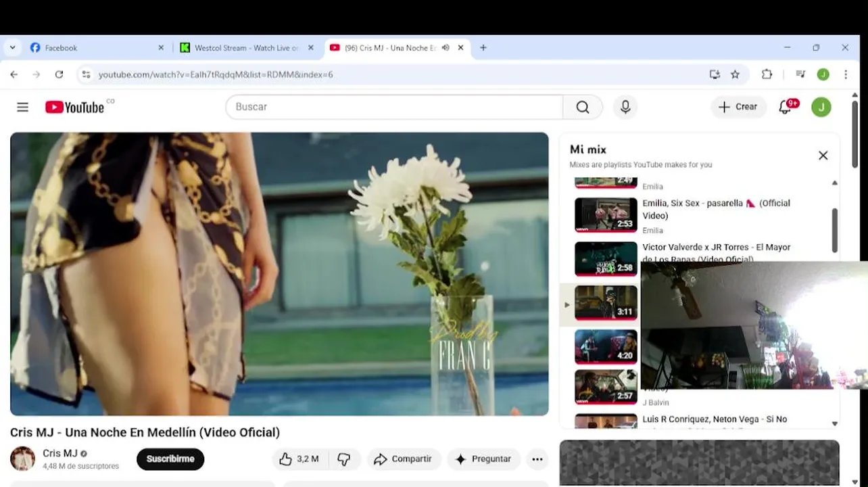
Task: Click the Compartir share button
Action: coord(404,459)
